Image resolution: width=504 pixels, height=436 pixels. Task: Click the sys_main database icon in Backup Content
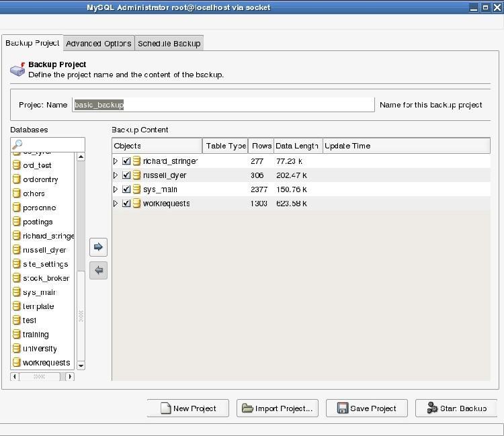136,189
